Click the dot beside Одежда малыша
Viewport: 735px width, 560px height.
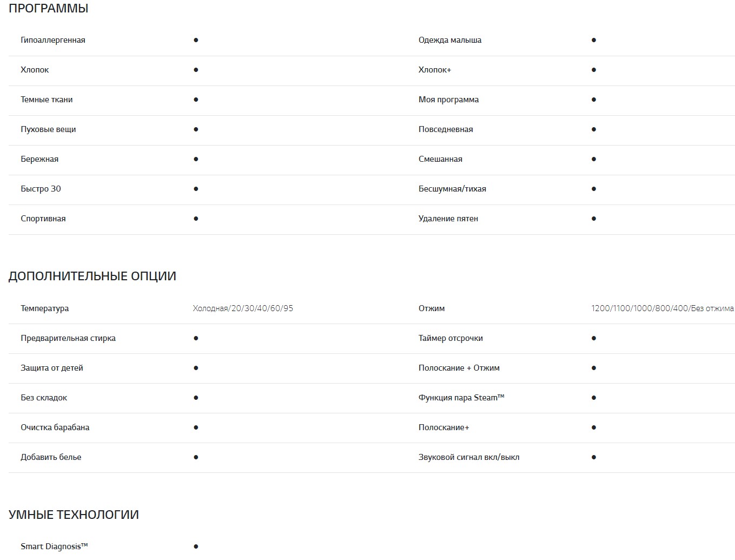[594, 40]
